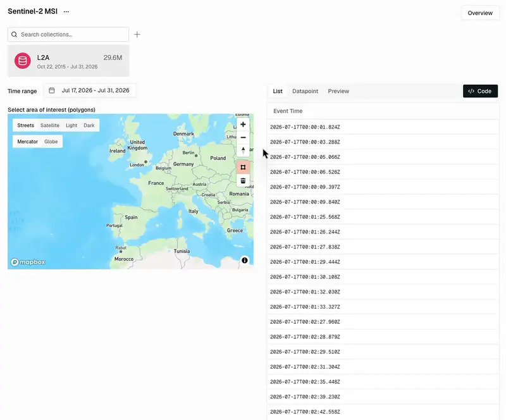
Task: Select row 2026-07-17T00:01:33.327Z
Action: tap(383, 307)
